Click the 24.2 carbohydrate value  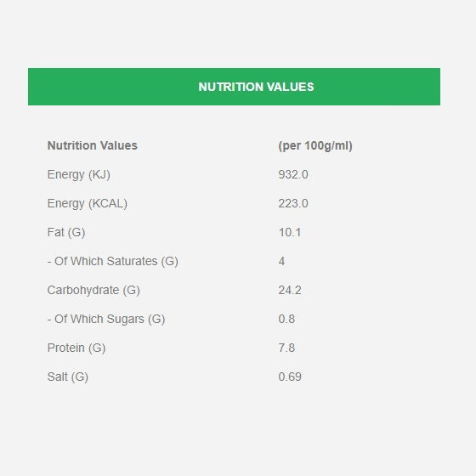(x=290, y=290)
